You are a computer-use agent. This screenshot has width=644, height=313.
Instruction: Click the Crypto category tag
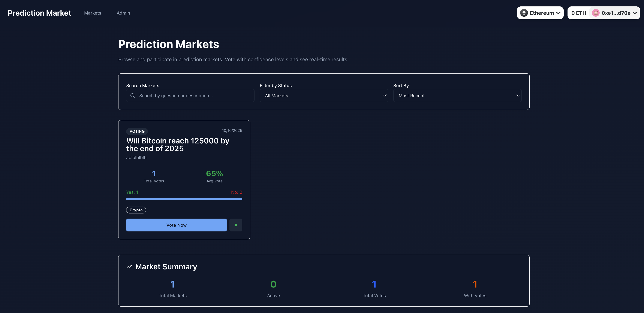(x=136, y=210)
